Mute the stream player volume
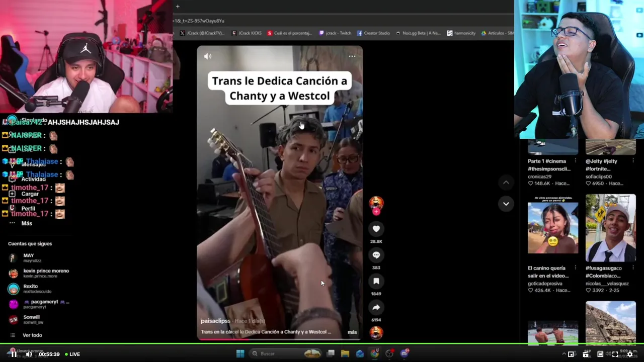This screenshot has height=362, width=644. 29,354
